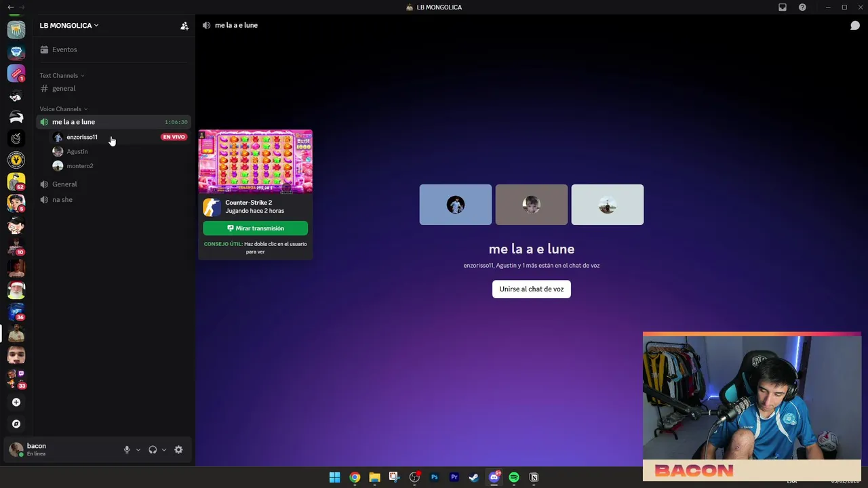Click the calendar icon beside Eventos

44,49
